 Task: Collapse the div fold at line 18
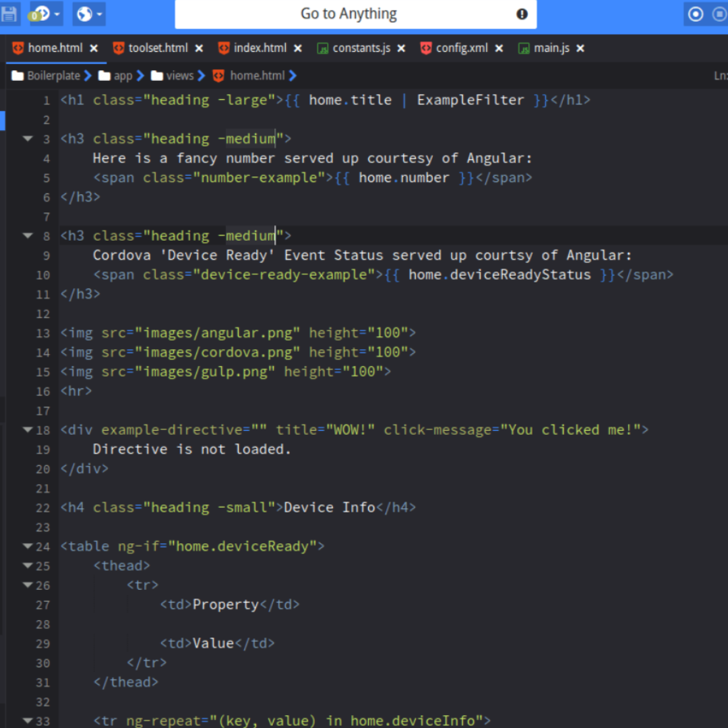pyautogui.click(x=28, y=430)
